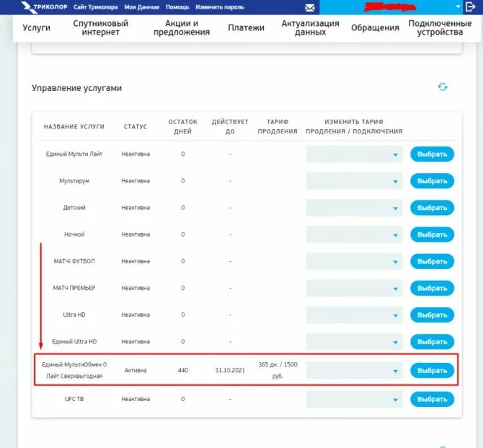The image size is (483, 448).
Task: Follow the Сайт Триколора link
Action: (x=95, y=7)
